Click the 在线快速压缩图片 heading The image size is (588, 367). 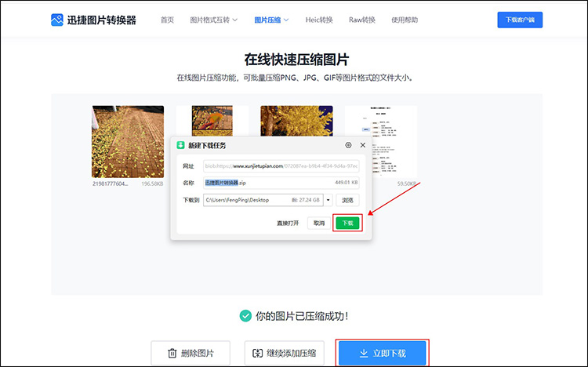pos(296,60)
